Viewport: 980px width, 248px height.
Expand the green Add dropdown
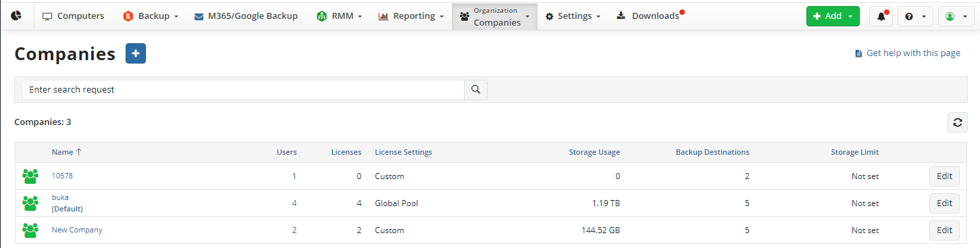pos(833,16)
